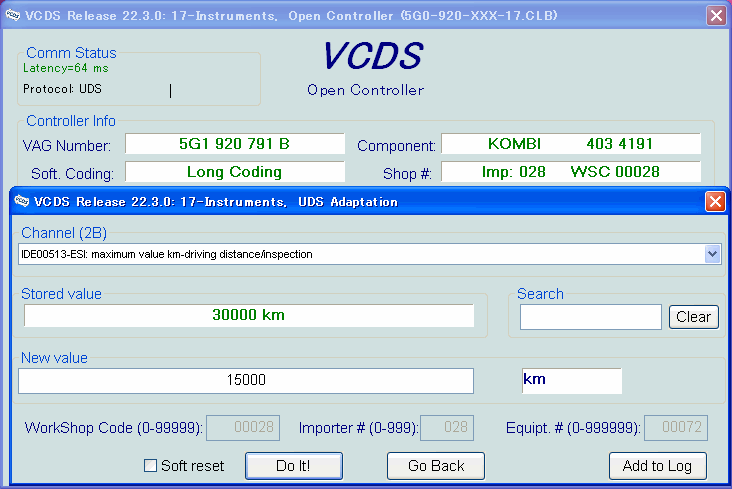This screenshot has width=732, height=489.
Task: Click the Controller Info group label
Action: (70, 121)
